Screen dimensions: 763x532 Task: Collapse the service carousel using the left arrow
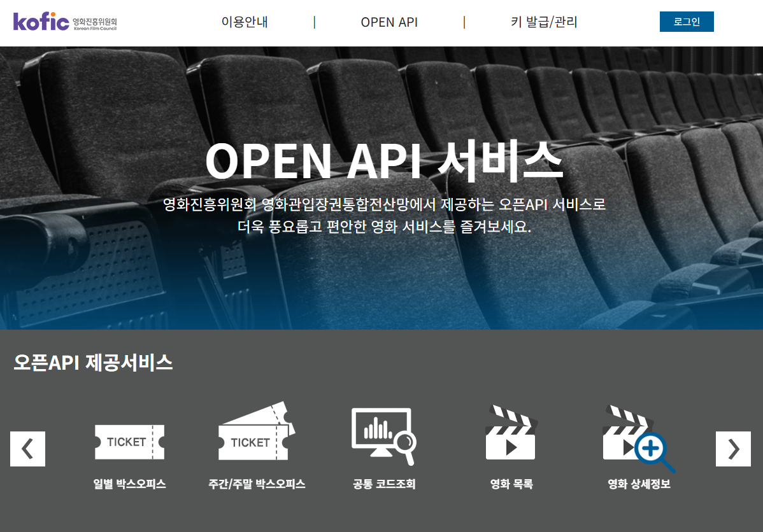pos(27,449)
